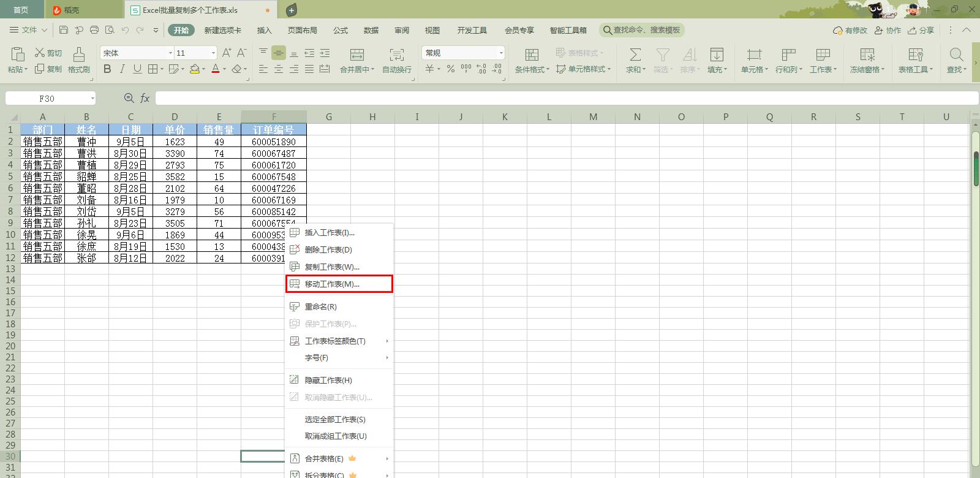The height and width of the screenshot is (478, 980).
Task: Choose Hide Worksheet (隐藏工作表) from context menu
Action: coord(339,380)
